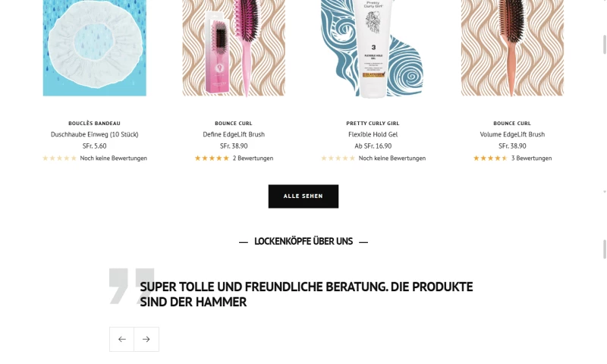Click Bounce Curl brand above Define EdgeLift Brush
Viewport: 607px width, 364px height.
click(234, 123)
